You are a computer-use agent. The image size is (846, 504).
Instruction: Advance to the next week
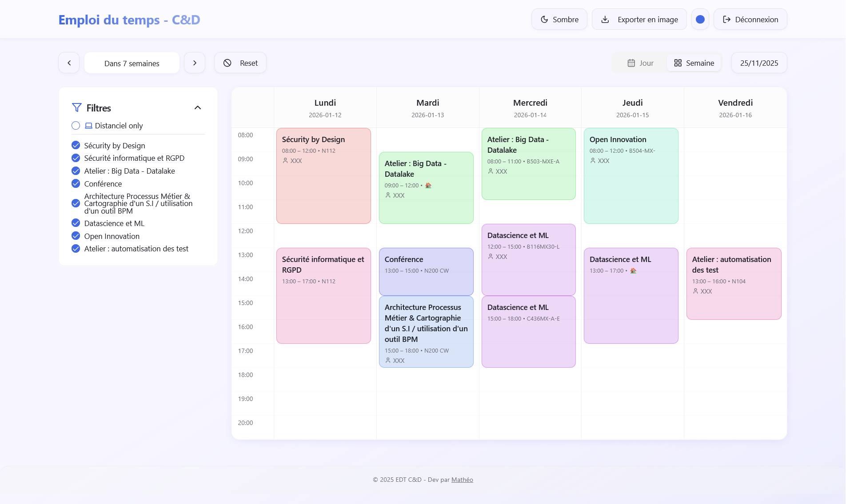click(195, 63)
